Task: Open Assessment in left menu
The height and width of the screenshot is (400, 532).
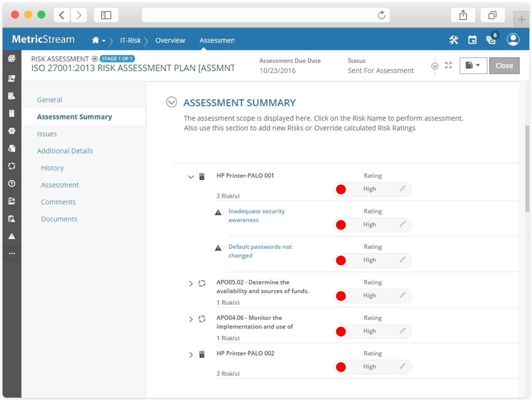Action: [x=60, y=185]
